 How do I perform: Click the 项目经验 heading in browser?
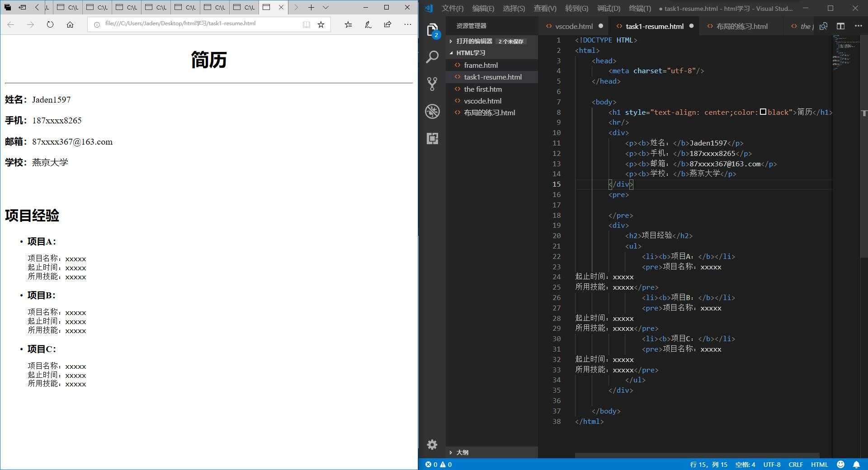32,216
